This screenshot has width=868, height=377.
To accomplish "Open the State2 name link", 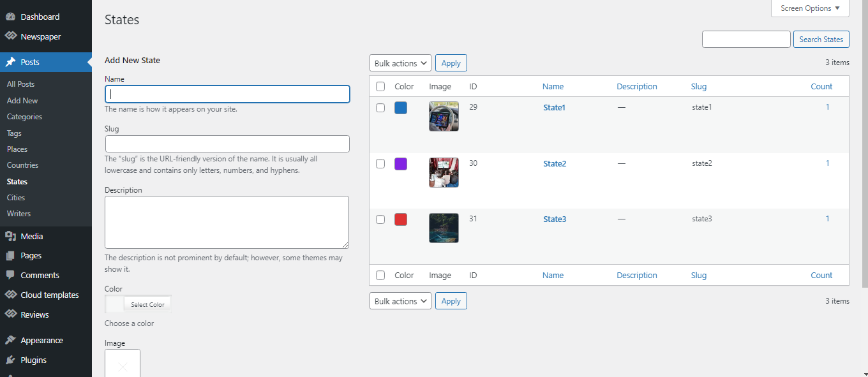I will pyautogui.click(x=555, y=163).
